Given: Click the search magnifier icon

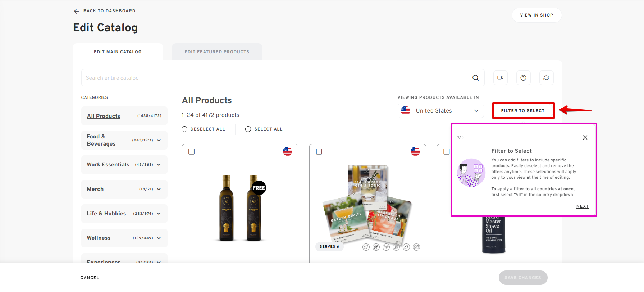Looking at the screenshot, I should click(475, 78).
